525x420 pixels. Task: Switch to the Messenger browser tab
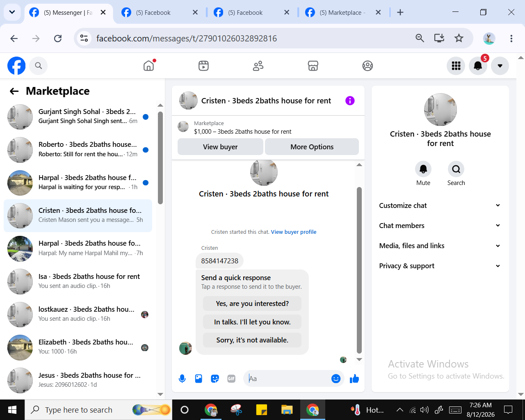click(x=68, y=12)
